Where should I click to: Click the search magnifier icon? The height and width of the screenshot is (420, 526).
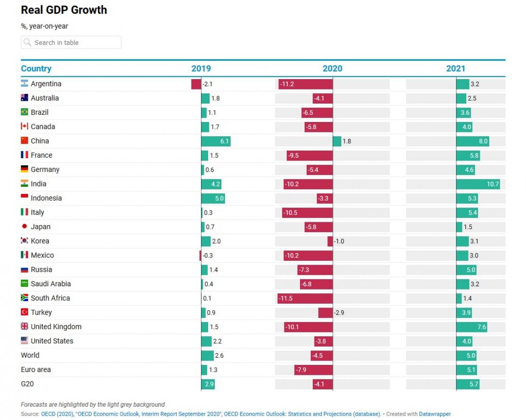(27, 42)
